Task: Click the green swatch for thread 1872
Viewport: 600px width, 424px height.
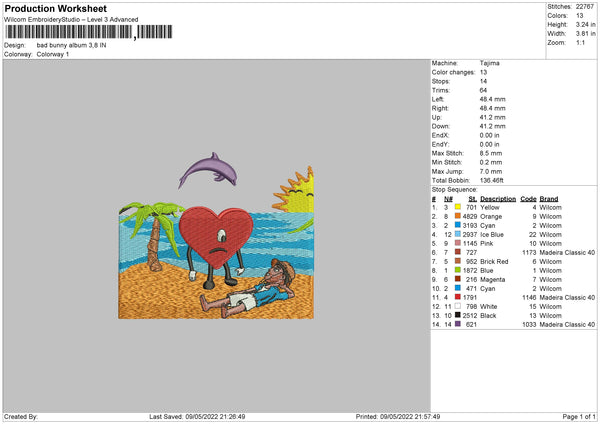Action: click(458, 270)
